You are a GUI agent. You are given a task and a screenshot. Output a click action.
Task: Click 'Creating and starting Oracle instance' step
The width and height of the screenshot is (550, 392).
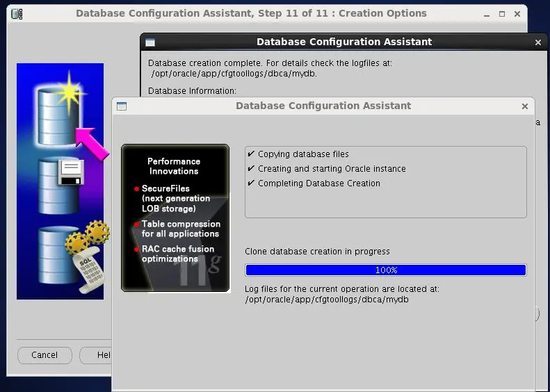327,169
